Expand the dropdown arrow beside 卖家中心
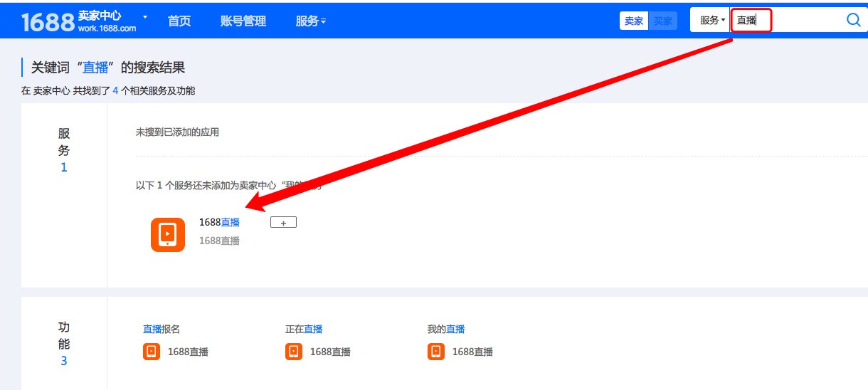 click(x=145, y=16)
